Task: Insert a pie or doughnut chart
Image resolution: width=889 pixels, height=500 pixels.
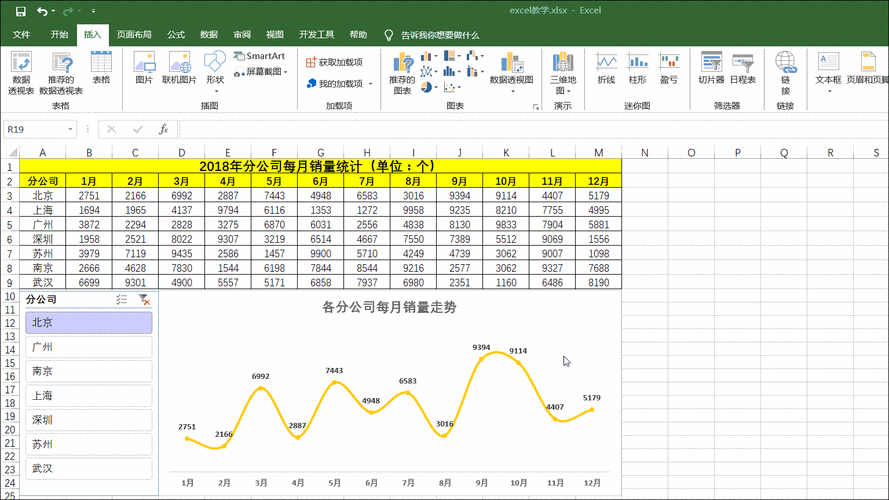Action: tap(429, 87)
